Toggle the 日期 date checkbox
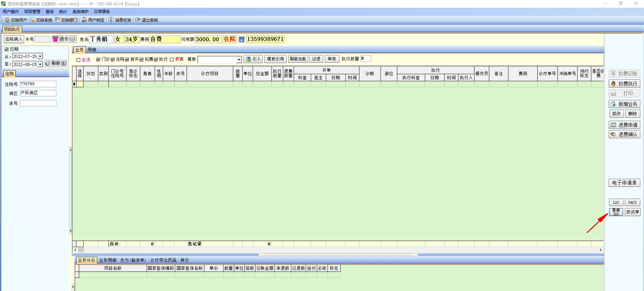Viewport: 644px width, 291px height. click(6, 49)
